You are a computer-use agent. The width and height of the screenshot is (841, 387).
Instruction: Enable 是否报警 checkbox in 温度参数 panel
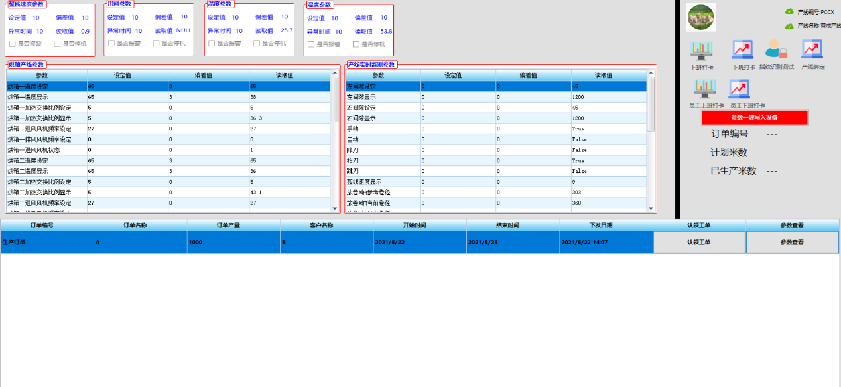(x=311, y=44)
